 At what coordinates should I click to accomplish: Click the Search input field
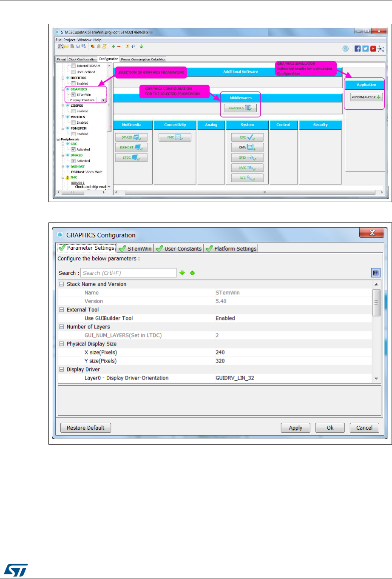(x=128, y=273)
